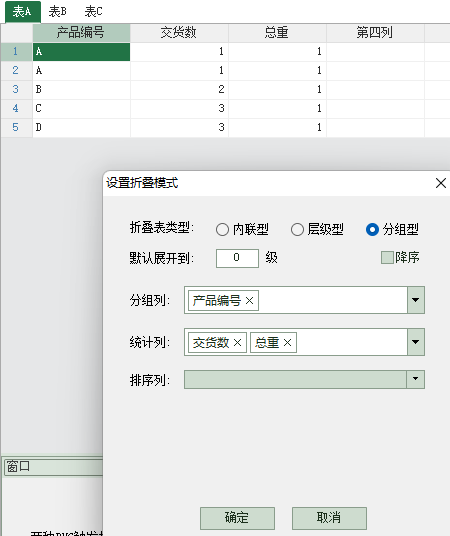
Task: Select row header 5
Action: click(16, 128)
